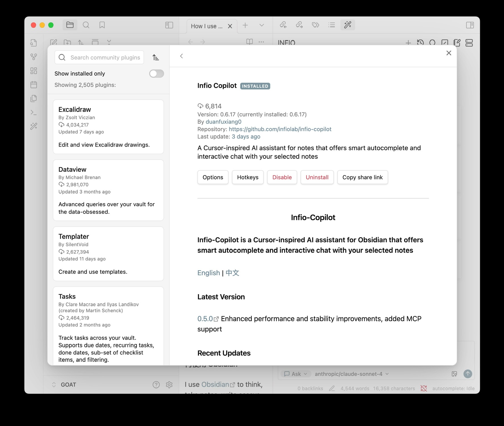Open the outline list icon
504x426 pixels.
pos(332,25)
